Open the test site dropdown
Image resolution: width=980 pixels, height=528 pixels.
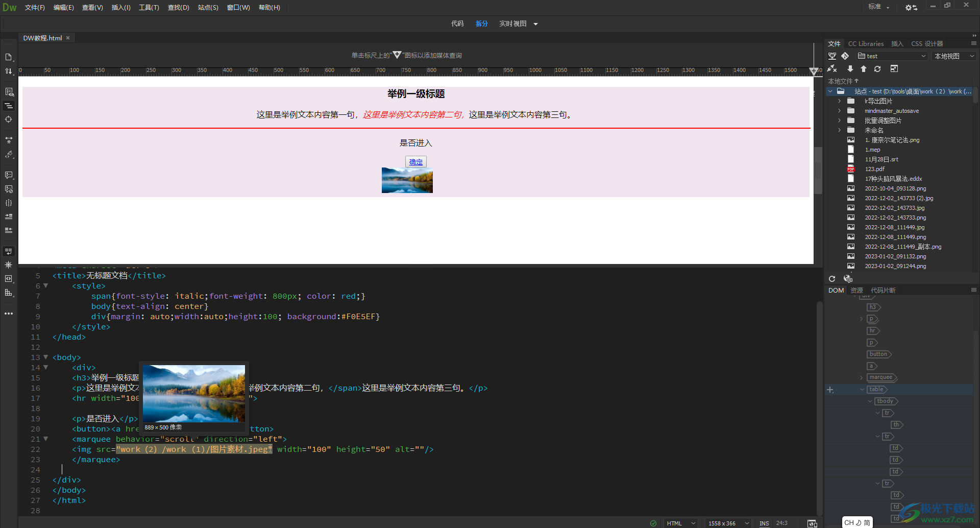tap(892, 56)
